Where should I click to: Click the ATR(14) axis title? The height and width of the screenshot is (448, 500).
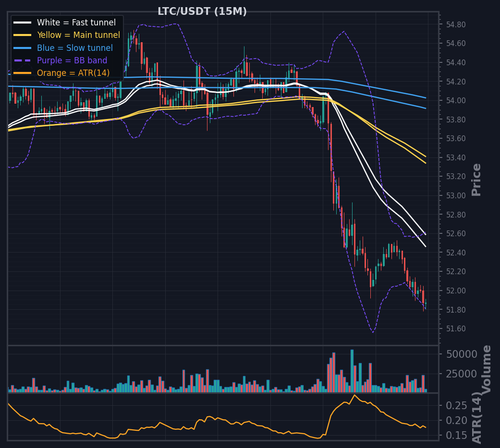(477, 418)
